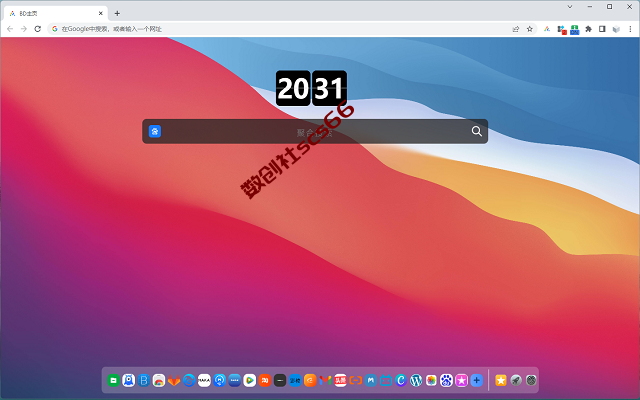The height and width of the screenshot is (400, 640).
Task: Switch search engine via the Baidu icon
Action: point(155,131)
